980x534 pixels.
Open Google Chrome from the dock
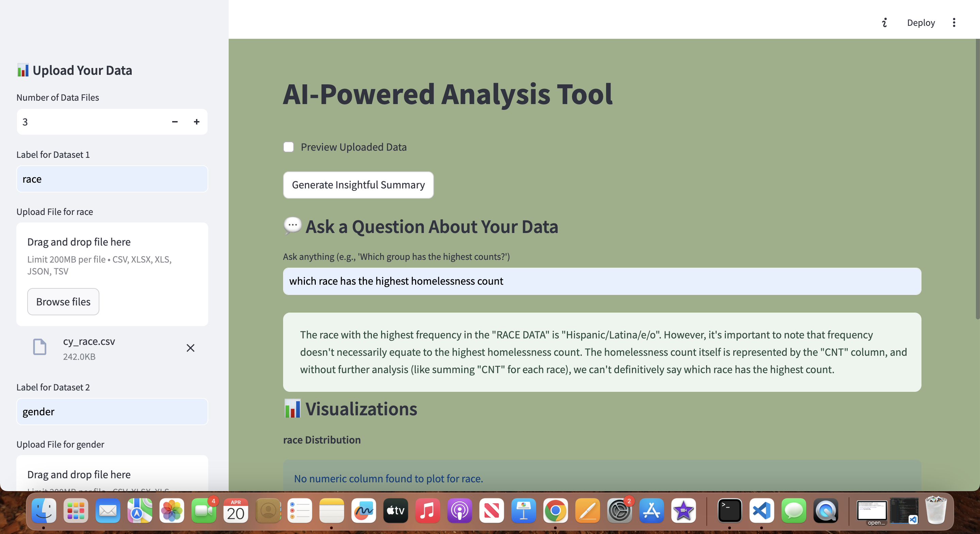coord(555,511)
